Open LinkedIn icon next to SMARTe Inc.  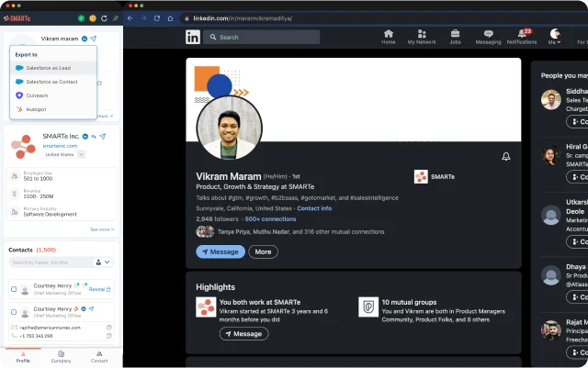(x=85, y=137)
